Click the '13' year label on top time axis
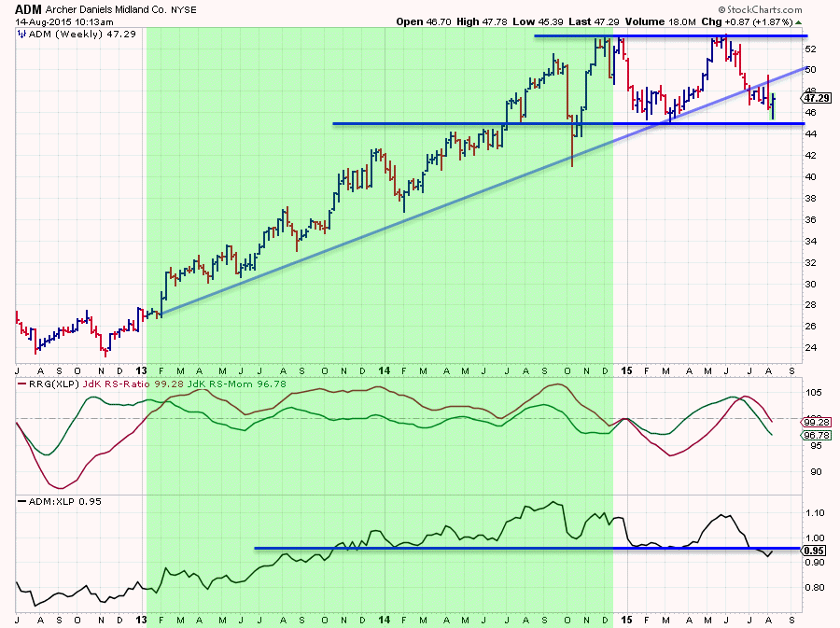 (x=141, y=370)
